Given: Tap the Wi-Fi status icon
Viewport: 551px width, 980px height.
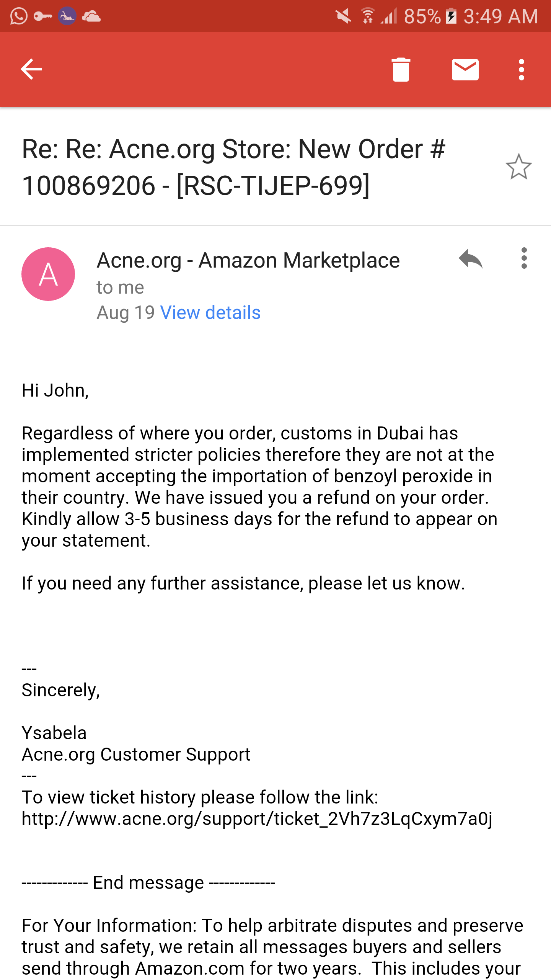Looking at the screenshot, I should pos(368,16).
